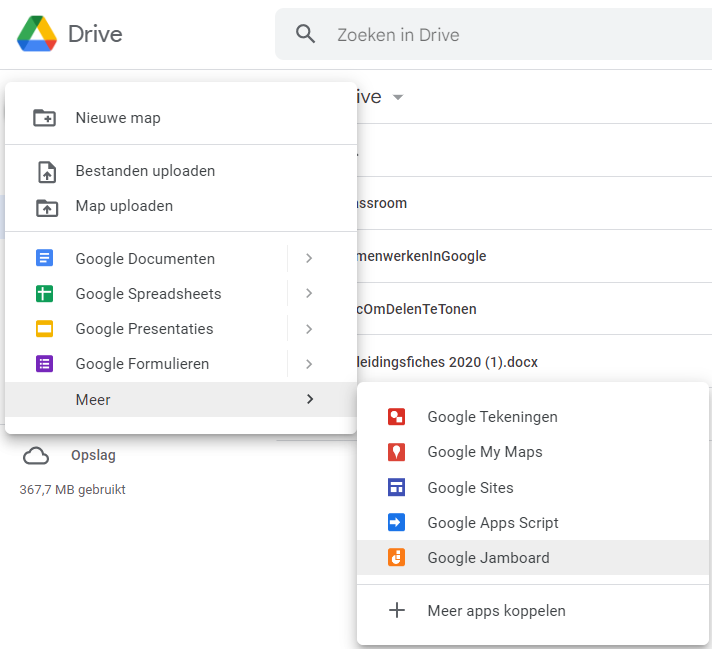Click the 367,7 MB gebruikt text
Screen dimensions: 712x649
[72, 490]
